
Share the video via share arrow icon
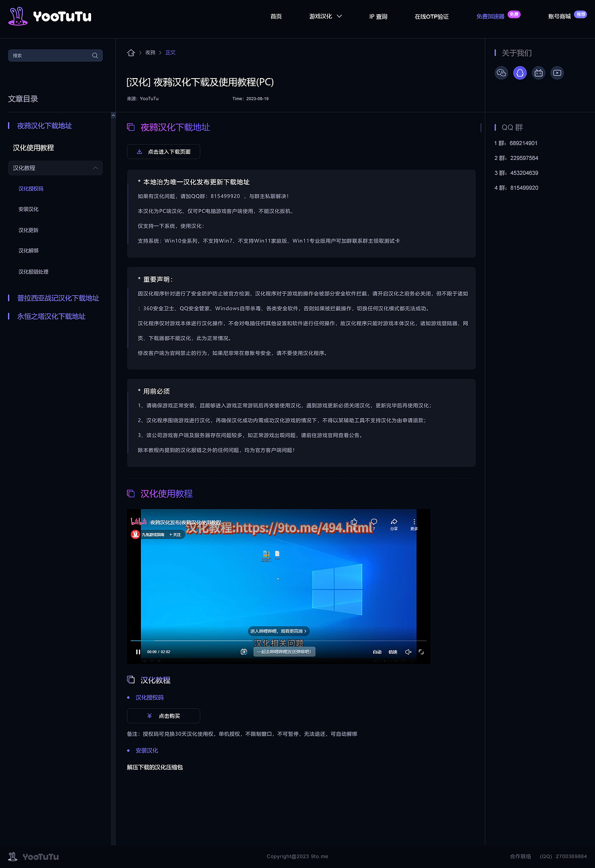click(394, 522)
